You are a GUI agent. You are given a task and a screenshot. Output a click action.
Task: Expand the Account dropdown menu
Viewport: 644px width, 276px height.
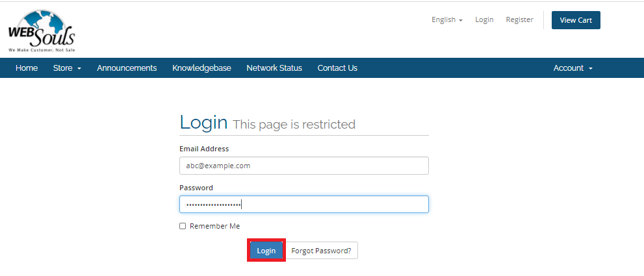point(573,68)
